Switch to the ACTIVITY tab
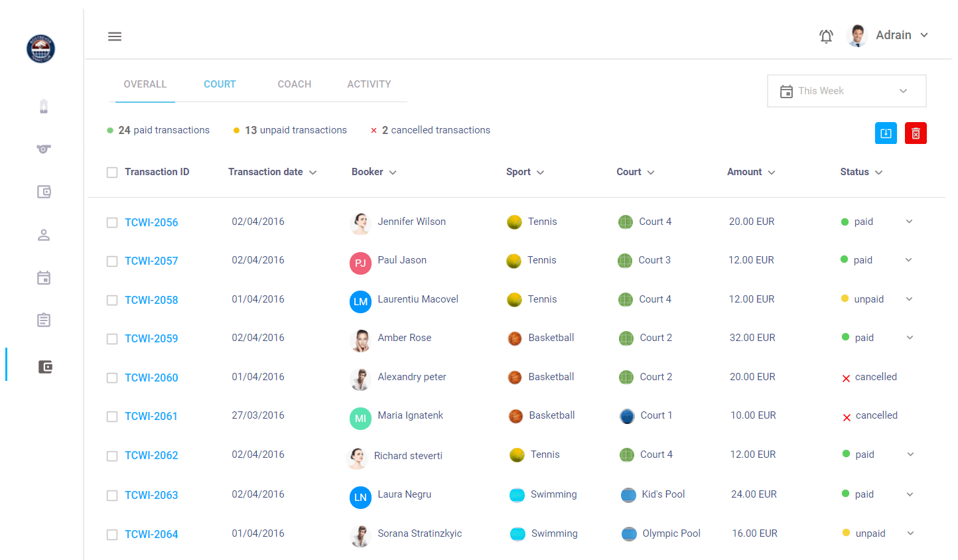Viewport: 958px width, 560px height. coord(369,84)
